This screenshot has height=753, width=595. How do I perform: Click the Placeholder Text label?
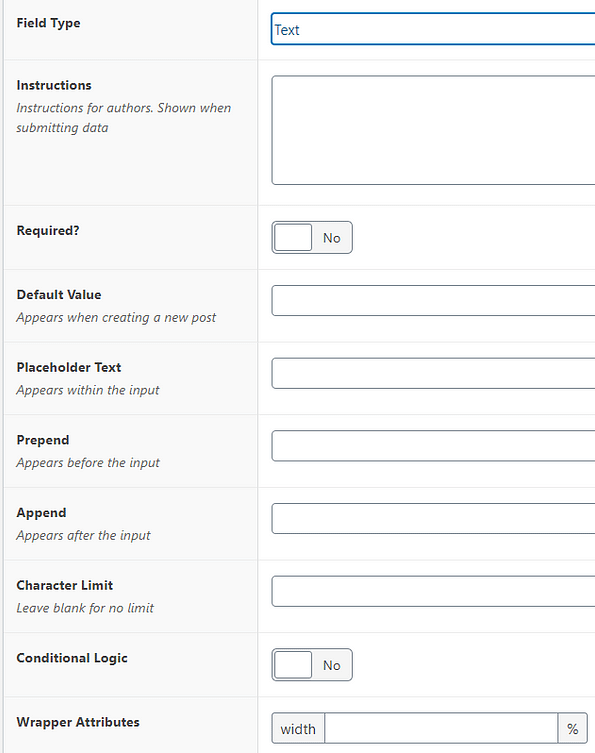pyautogui.click(x=69, y=367)
